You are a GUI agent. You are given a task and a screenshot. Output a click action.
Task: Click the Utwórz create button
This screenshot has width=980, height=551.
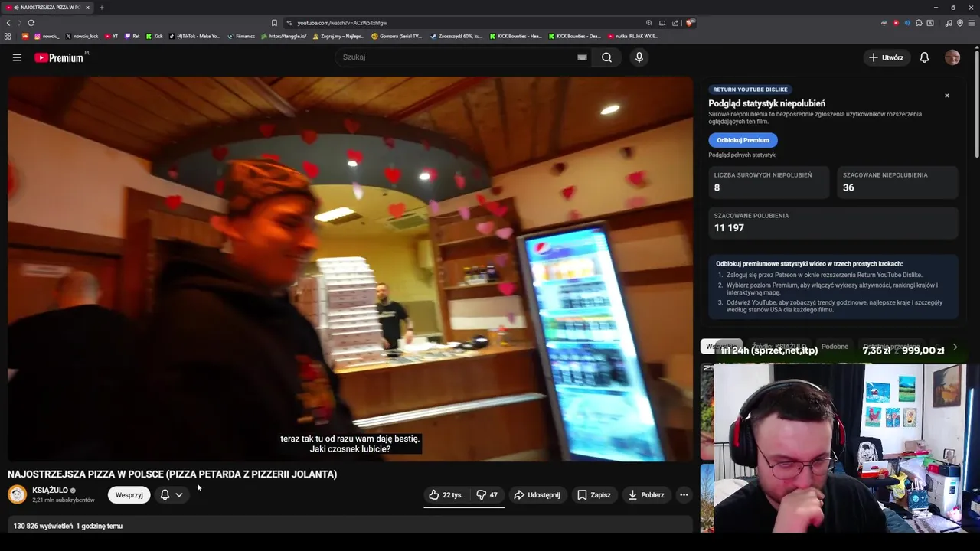(x=886, y=57)
